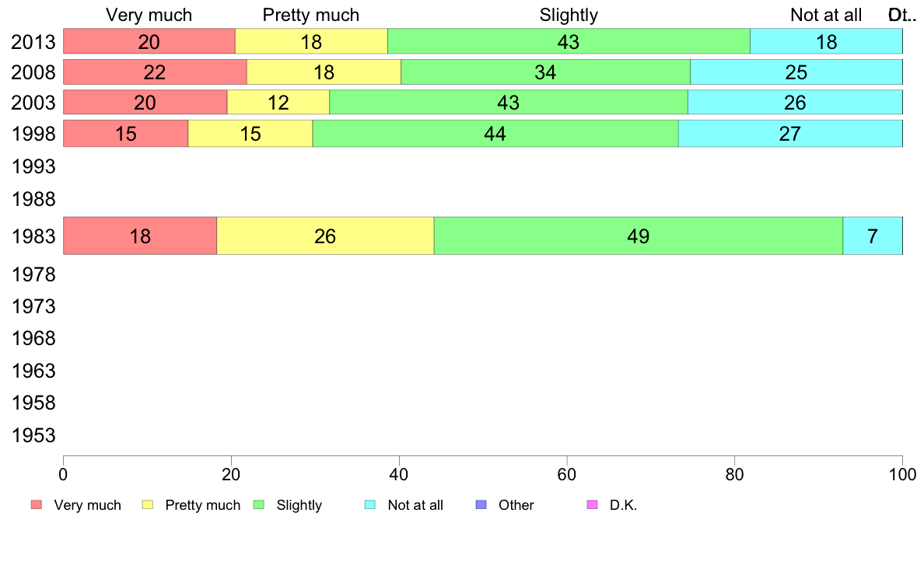Click the cyan Not at all legend swatch
This screenshot has width=924, height=572.
coord(370,505)
